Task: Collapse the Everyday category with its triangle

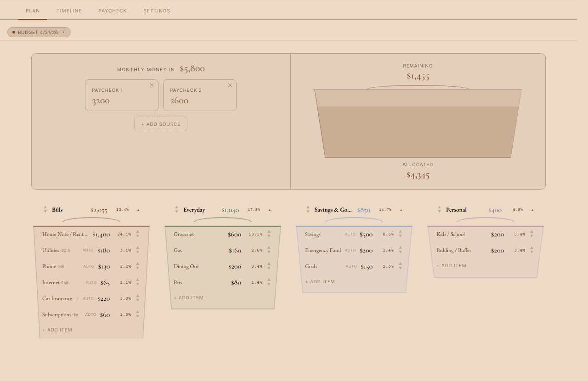Action: coord(270,210)
